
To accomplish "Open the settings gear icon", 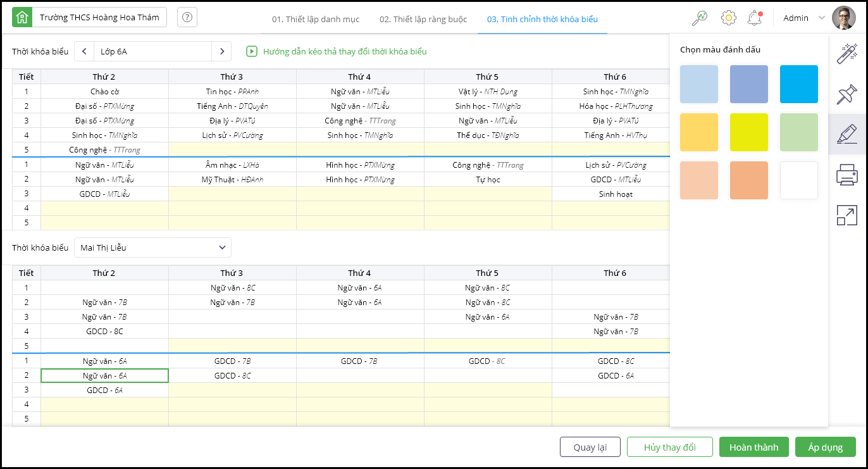I will coord(728,18).
